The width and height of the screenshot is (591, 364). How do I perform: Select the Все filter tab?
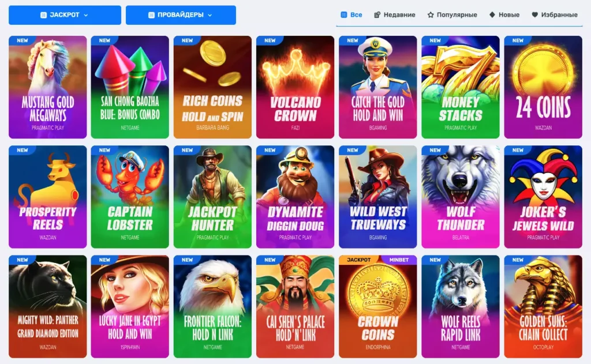pyautogui.click(x=351, y=14)
